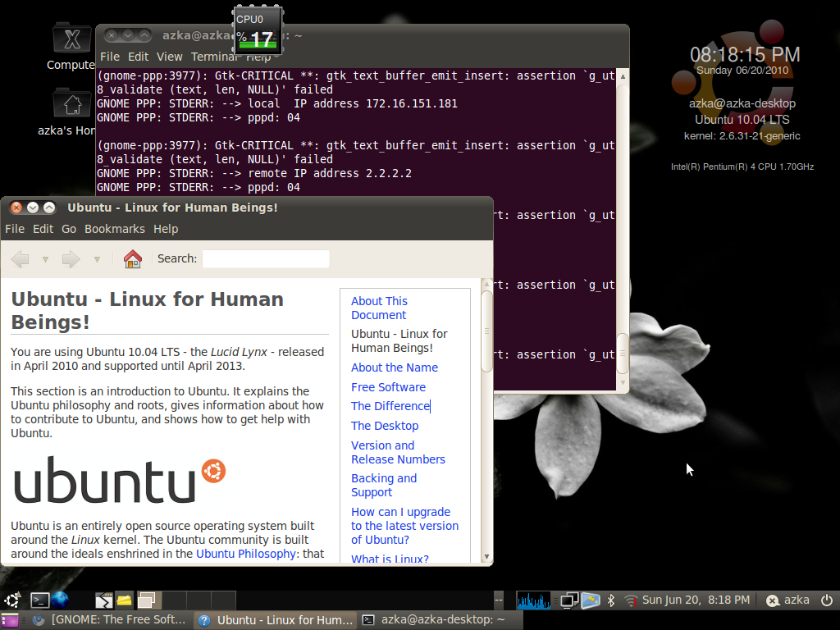Open azka's Home desktop icon
840x630 pixels.
[x=72, y=112]
